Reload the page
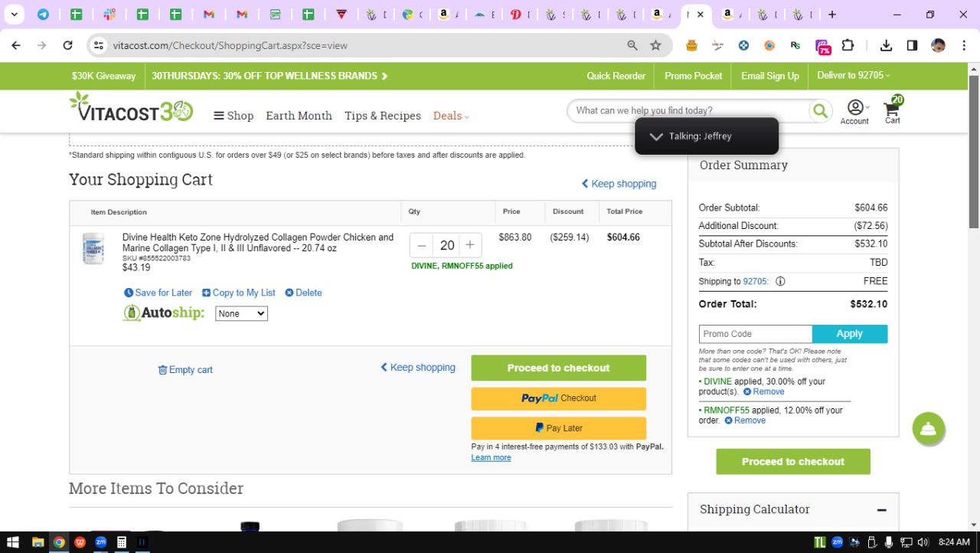The image size is (980, 553). pos(67,45)
